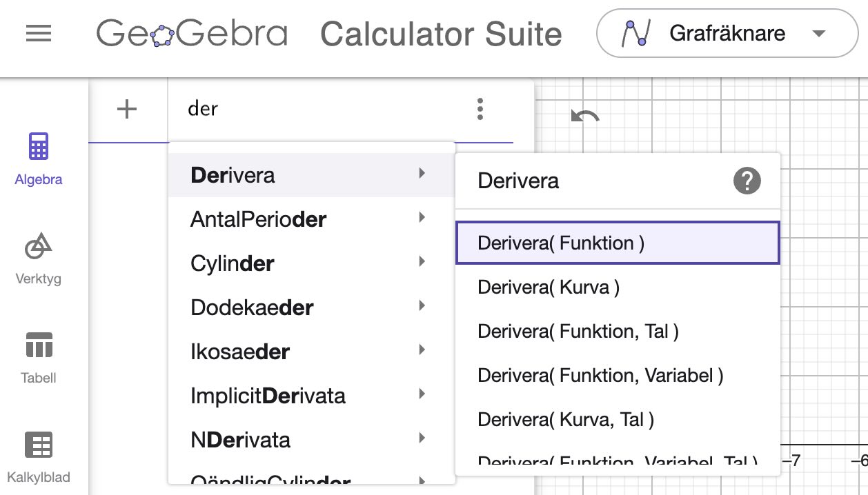Expand the ImplicitDerivata submenu
This screenshot has width=868, height=495.
pyautogui.click(x=422, y=394)
